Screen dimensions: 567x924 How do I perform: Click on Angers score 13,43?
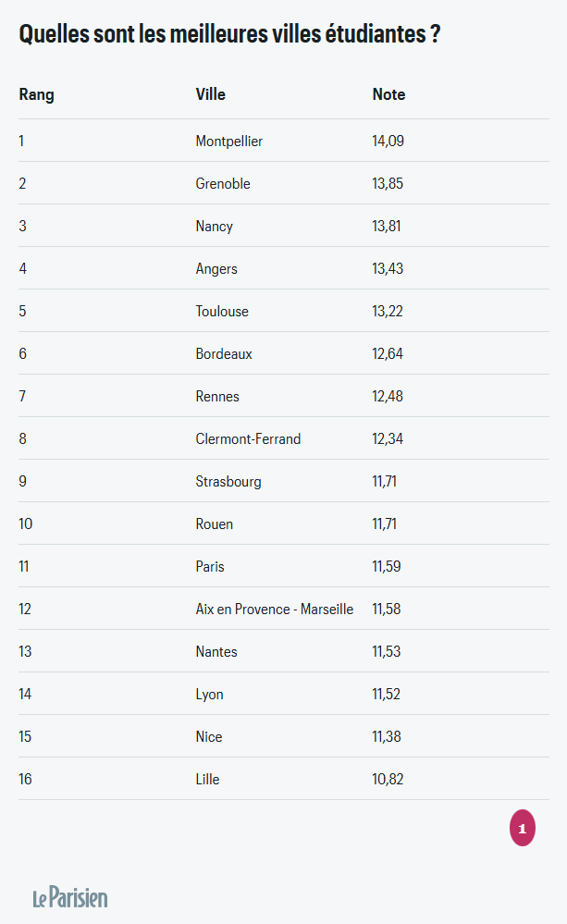pos(388,269)
